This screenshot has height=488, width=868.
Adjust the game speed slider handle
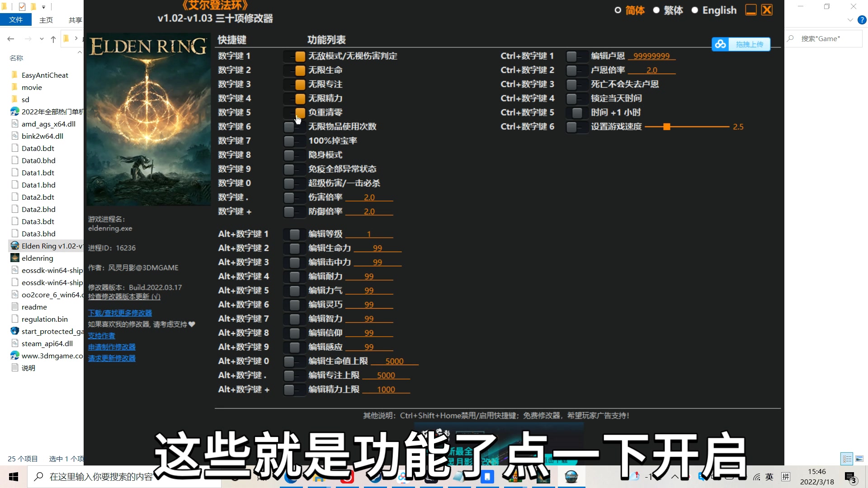click(x=667, y=127)
